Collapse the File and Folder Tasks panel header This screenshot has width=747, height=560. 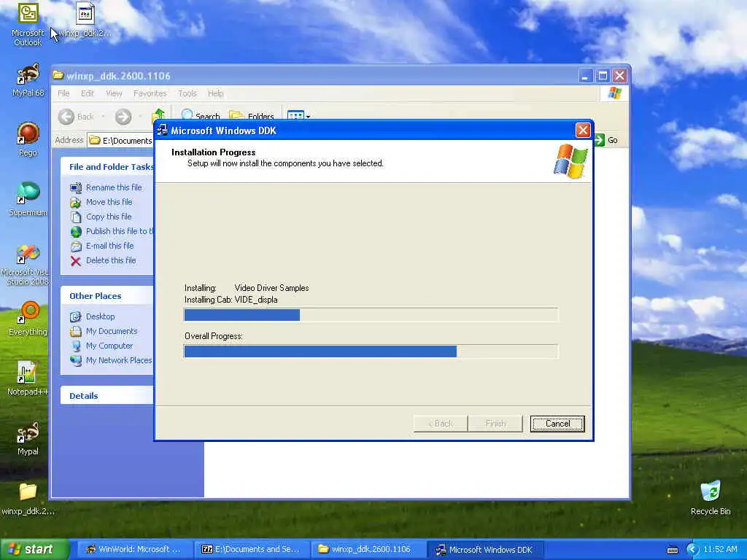coord(107,167)
